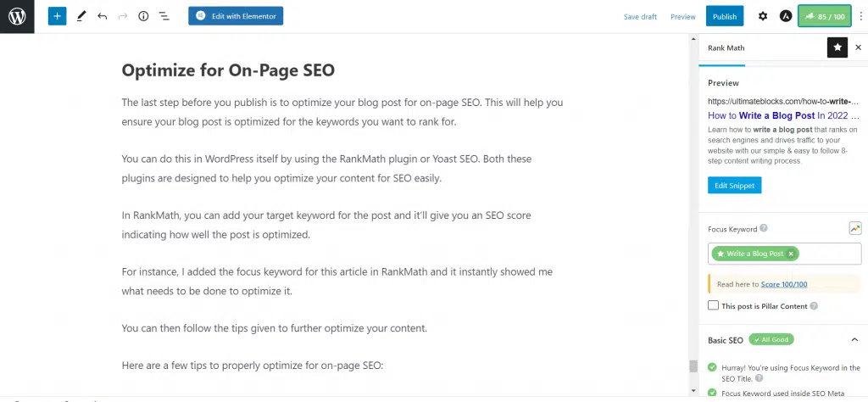Open the Focus Keyword help icon

[764, 228]
